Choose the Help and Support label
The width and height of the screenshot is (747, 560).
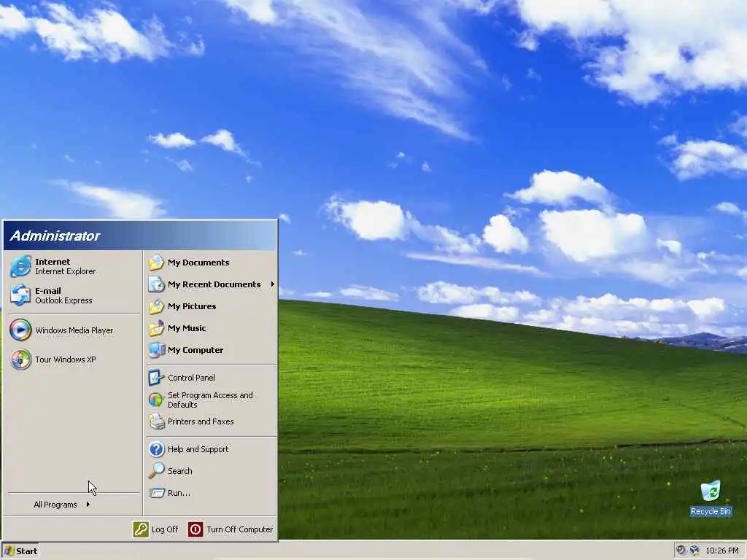pos(198,449)
